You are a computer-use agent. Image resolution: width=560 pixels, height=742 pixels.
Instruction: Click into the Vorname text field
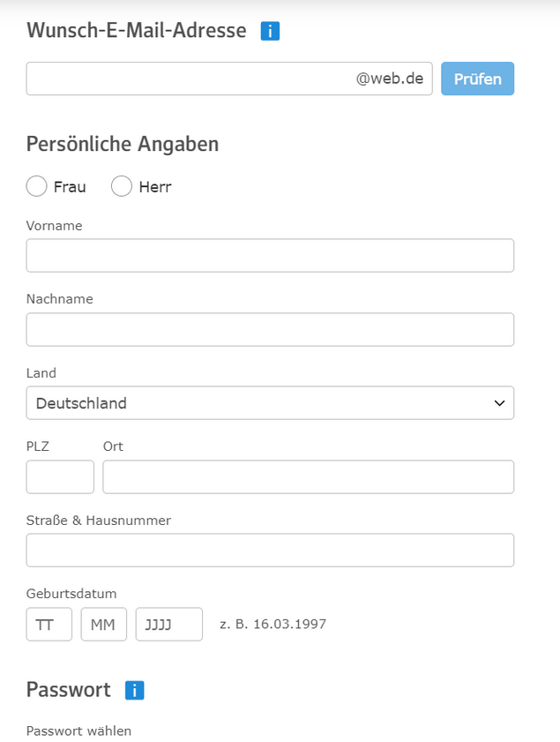270,256
